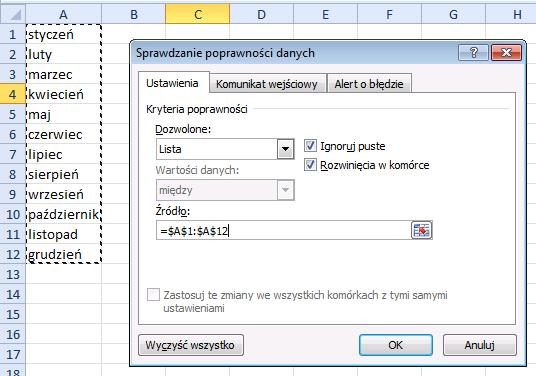Click the cell containing wrzesień
Screen dimensions: 536x376
[64, 194]
